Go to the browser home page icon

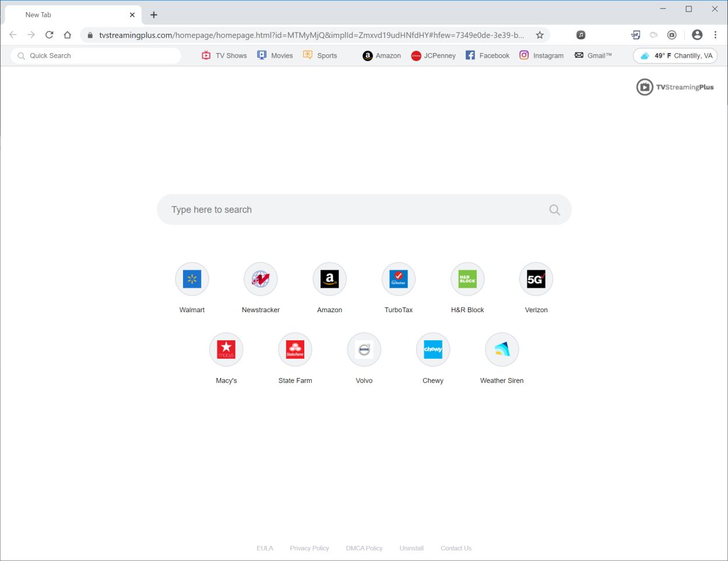click(x=68, y=35)
